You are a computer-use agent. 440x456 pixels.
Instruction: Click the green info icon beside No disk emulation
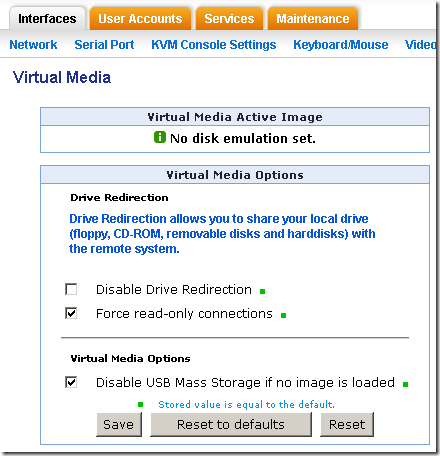(x=160, y=137)
